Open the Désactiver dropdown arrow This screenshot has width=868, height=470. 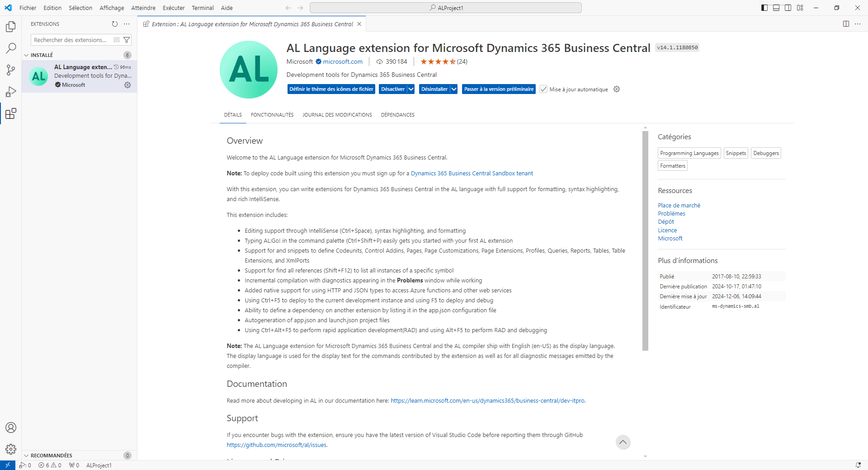(411, 89)
